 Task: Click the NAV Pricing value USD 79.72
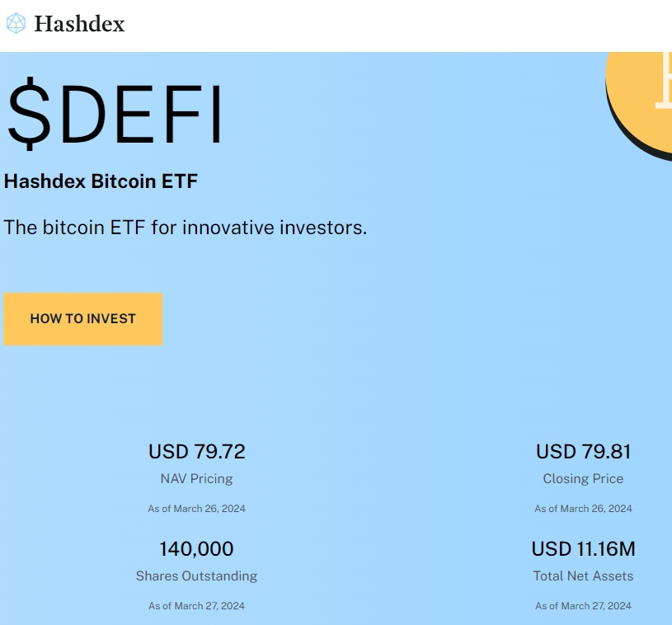click(x=196, y=452)
